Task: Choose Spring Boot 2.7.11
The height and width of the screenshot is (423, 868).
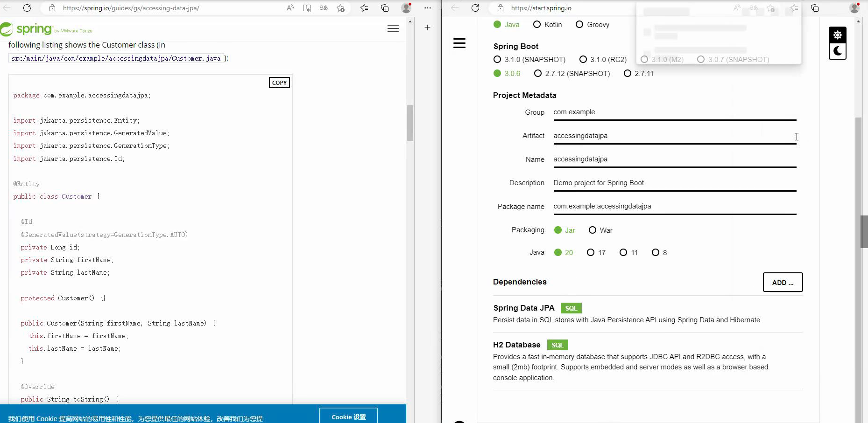Action: pos(639,74)
